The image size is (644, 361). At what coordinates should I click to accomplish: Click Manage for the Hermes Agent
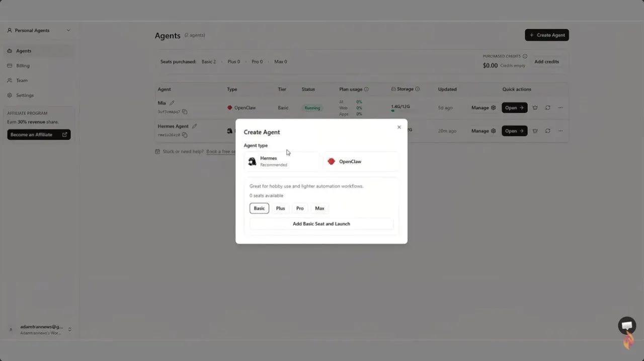tap(484, 131)
